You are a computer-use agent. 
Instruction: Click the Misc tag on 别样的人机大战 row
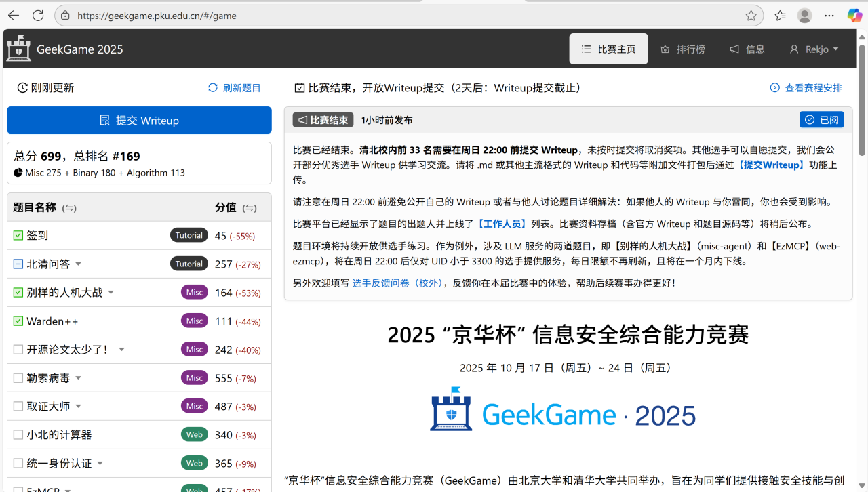tap(195, 292)
